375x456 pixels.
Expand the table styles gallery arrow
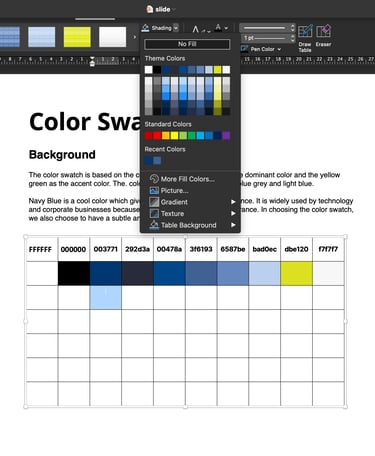pyautogui.click(x=135, y=37)
